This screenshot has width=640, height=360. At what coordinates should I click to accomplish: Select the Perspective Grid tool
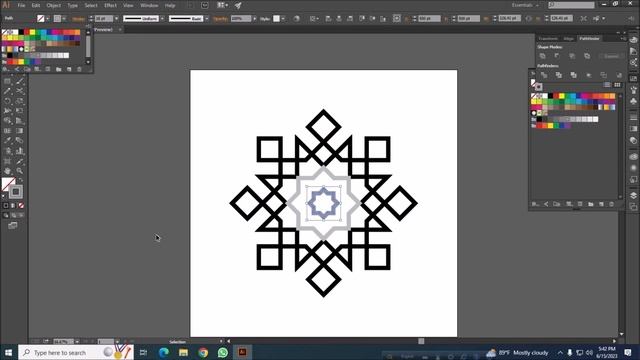pyautogui.click(x=20, y=121)
